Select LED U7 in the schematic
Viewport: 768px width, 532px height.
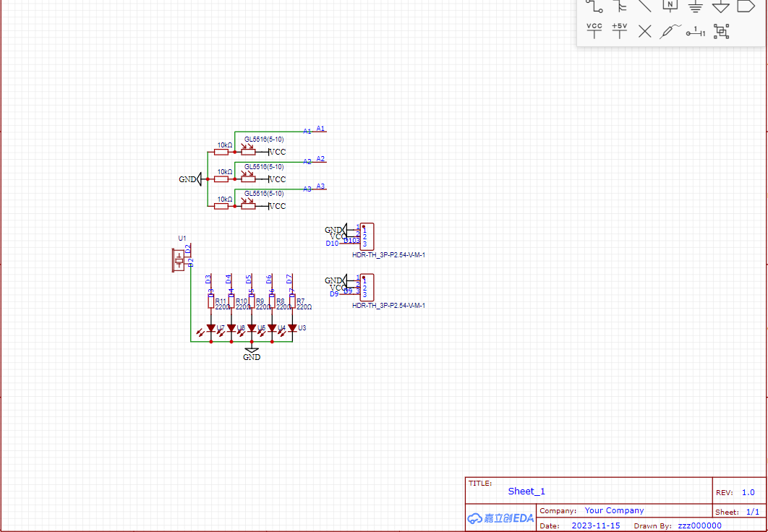pyautogui.click(x=211, y=328)
